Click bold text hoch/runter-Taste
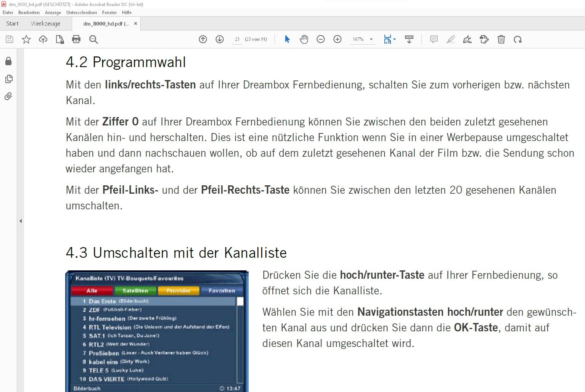This screenshot has width=585, height=392. pyautogui.click(x=382, y=275)
